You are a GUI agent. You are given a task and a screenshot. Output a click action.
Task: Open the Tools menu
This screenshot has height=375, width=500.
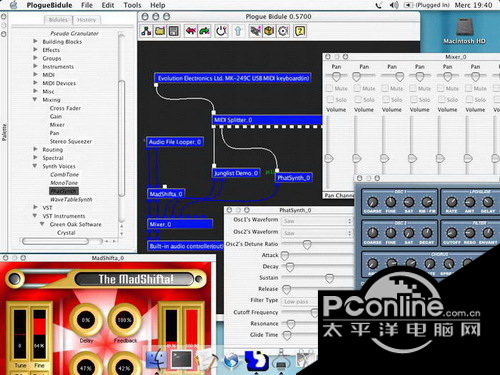coord(132,5)
